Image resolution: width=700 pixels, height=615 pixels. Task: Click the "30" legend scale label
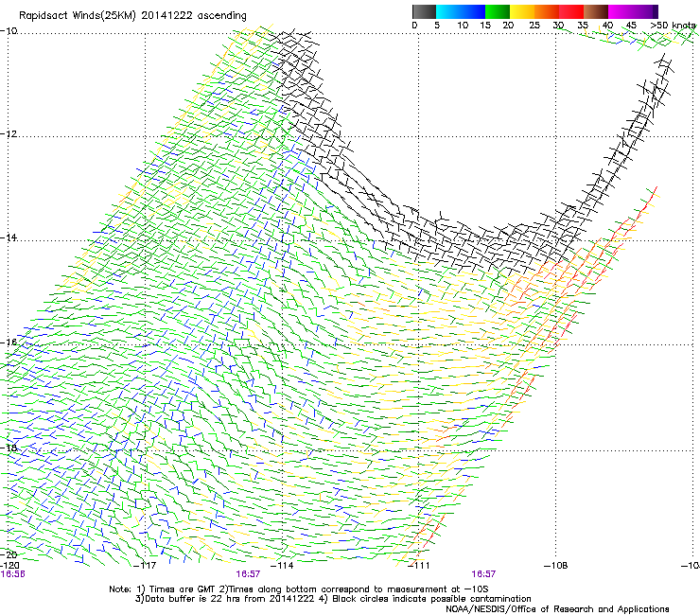pyautogui.click(x=558, y=26)
